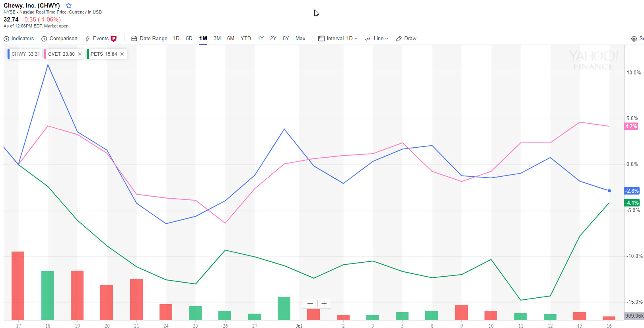Show the Max time range

(x=300, y=39)
